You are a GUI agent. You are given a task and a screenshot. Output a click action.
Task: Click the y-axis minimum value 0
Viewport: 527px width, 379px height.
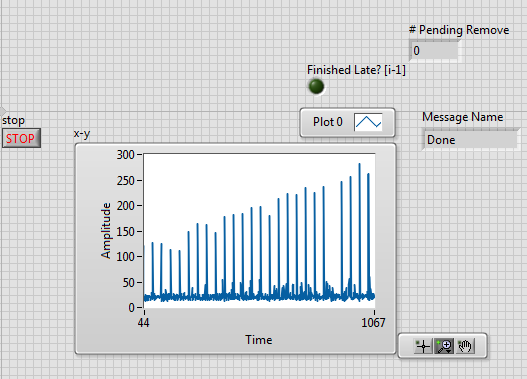tap(131, 308)
